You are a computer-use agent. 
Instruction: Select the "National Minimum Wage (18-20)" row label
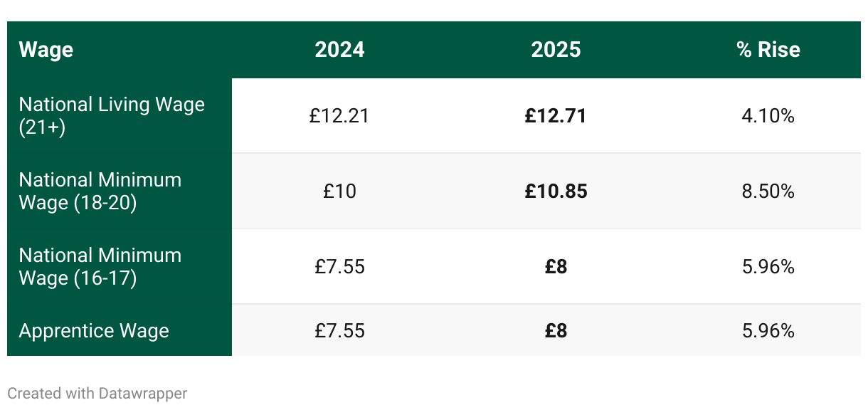[x=100, y=191]
